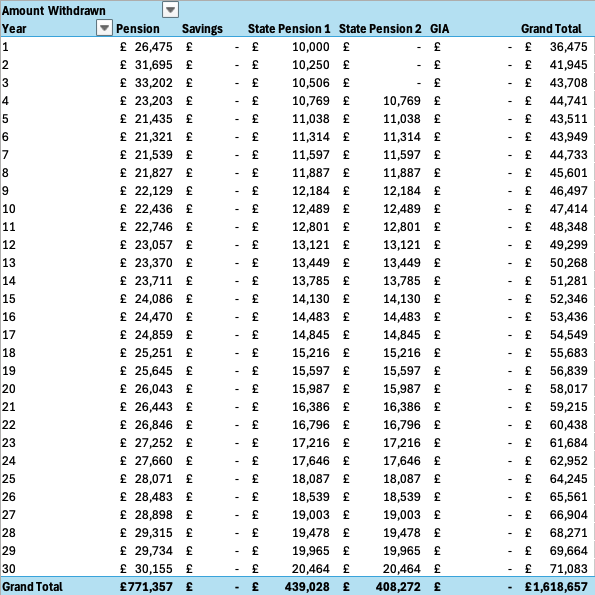
Task: Select year 10 grand total 47,414
Action: coord(568,209)
